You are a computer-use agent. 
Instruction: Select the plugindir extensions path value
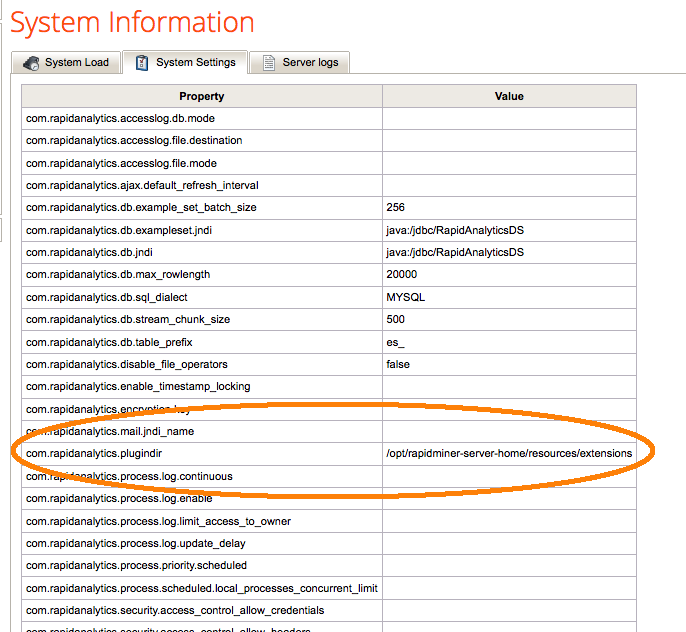point(509,454)
